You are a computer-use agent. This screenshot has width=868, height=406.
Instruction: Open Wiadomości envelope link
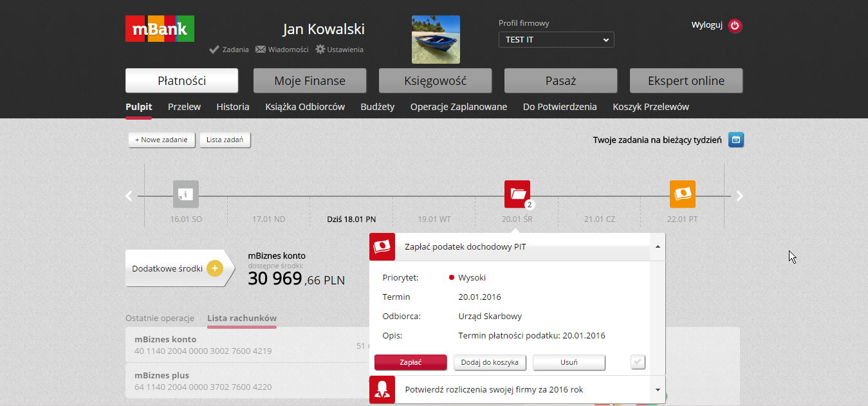click(282, 50)
